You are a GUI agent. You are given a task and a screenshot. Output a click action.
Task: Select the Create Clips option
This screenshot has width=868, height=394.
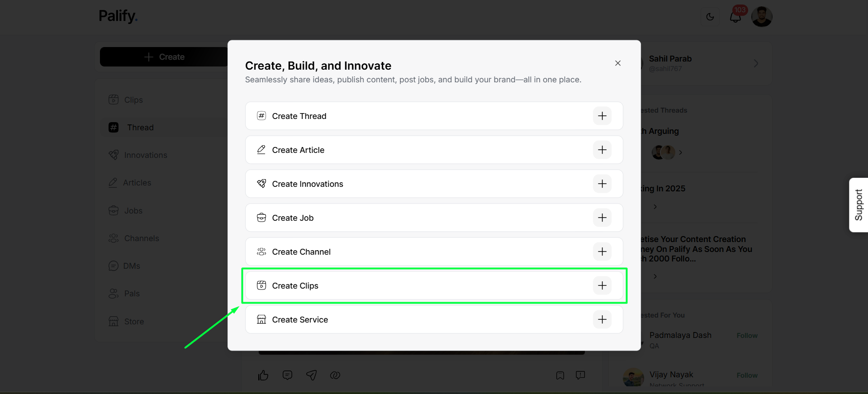pyautogui.click(x=434, y=285)
